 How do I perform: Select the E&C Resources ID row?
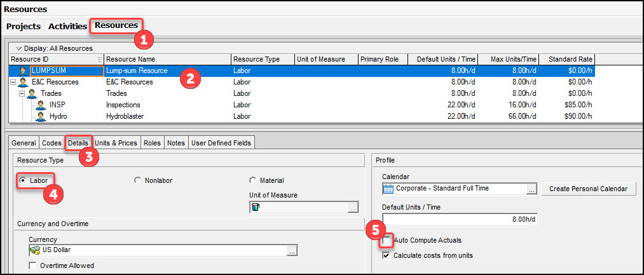point(55,82)
